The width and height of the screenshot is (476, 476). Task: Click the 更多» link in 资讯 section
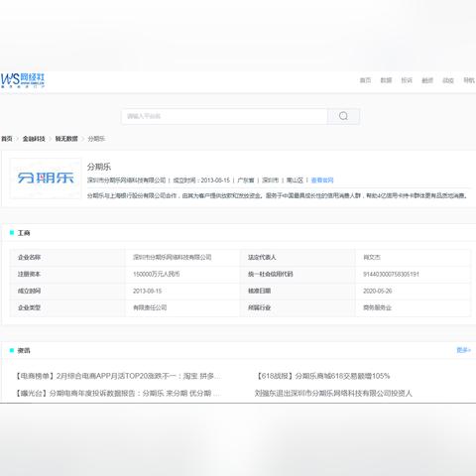point(463,350)
